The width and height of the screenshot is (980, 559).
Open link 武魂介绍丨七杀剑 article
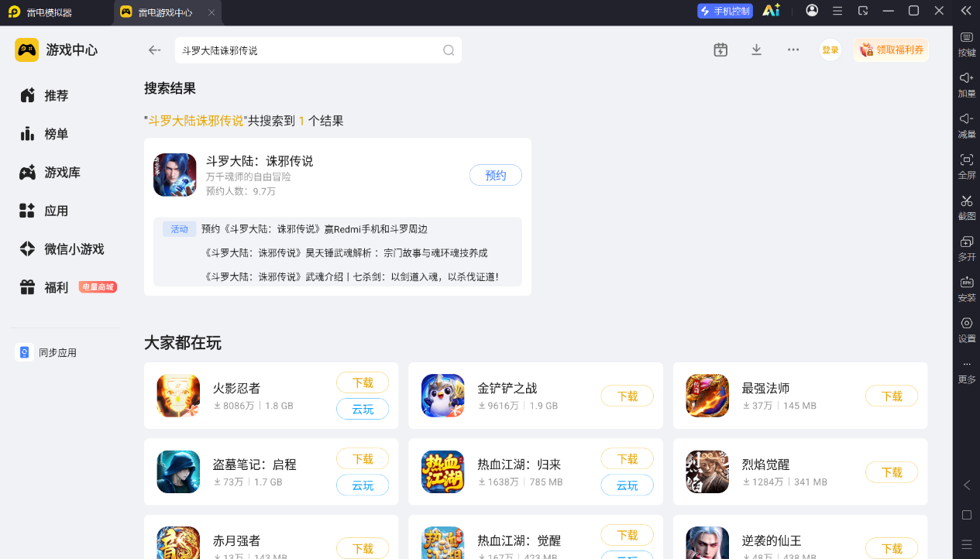(x=352, y=276)
